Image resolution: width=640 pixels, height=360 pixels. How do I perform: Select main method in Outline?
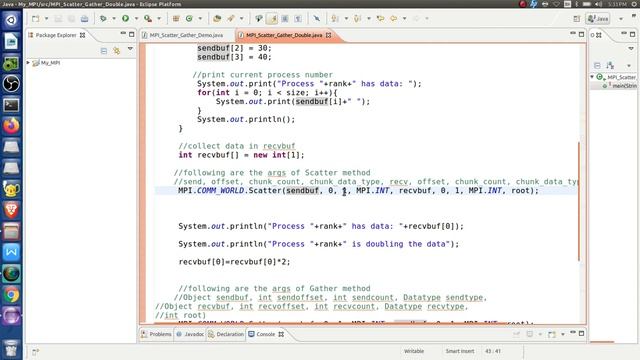620,86
